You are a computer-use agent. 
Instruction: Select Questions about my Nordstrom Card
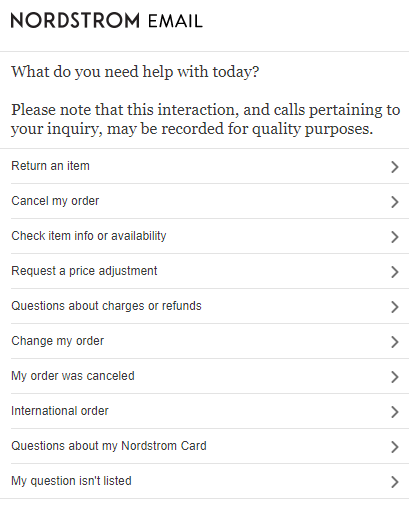pyautogui.click(x=210, y=446)
